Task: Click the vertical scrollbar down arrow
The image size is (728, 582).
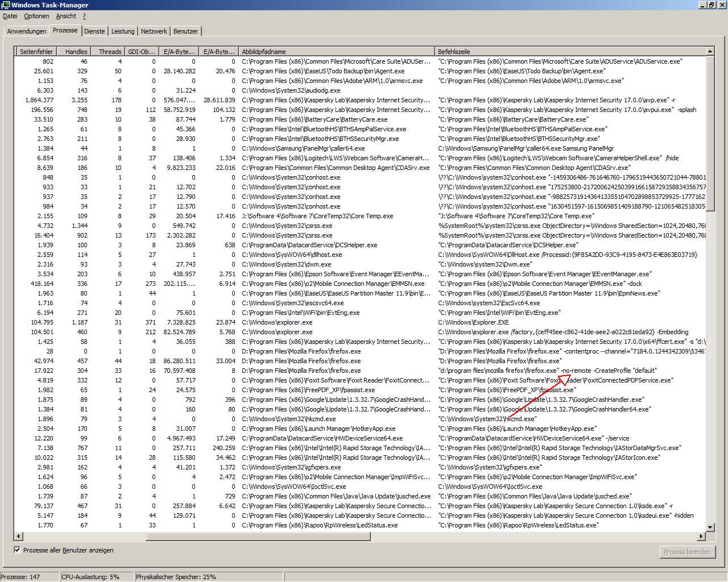Action: coord(710,527)
